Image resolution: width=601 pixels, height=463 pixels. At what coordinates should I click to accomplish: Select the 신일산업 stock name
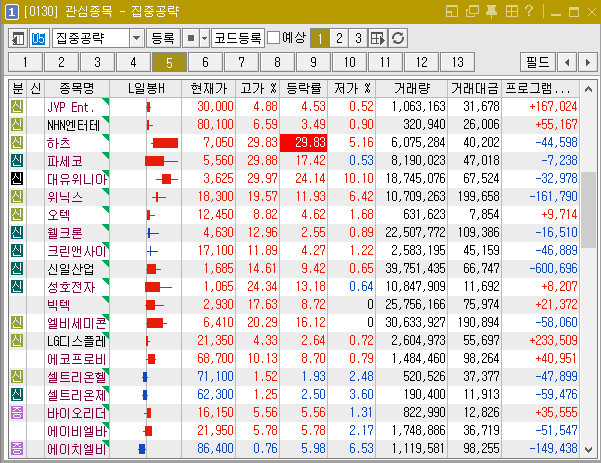[71, 269]
